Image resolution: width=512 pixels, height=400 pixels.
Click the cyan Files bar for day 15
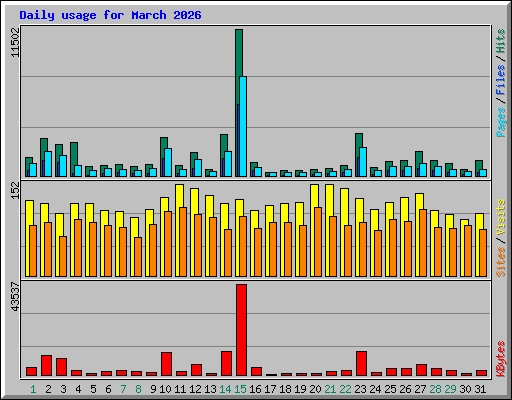[243, 126]
